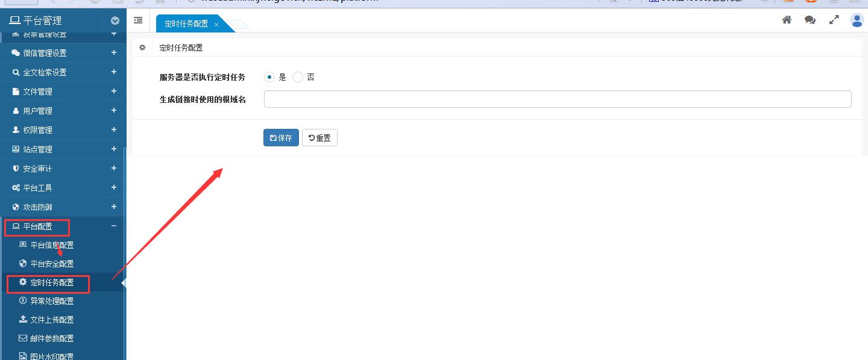Collapse the 平台配置 section

[114, 226]
